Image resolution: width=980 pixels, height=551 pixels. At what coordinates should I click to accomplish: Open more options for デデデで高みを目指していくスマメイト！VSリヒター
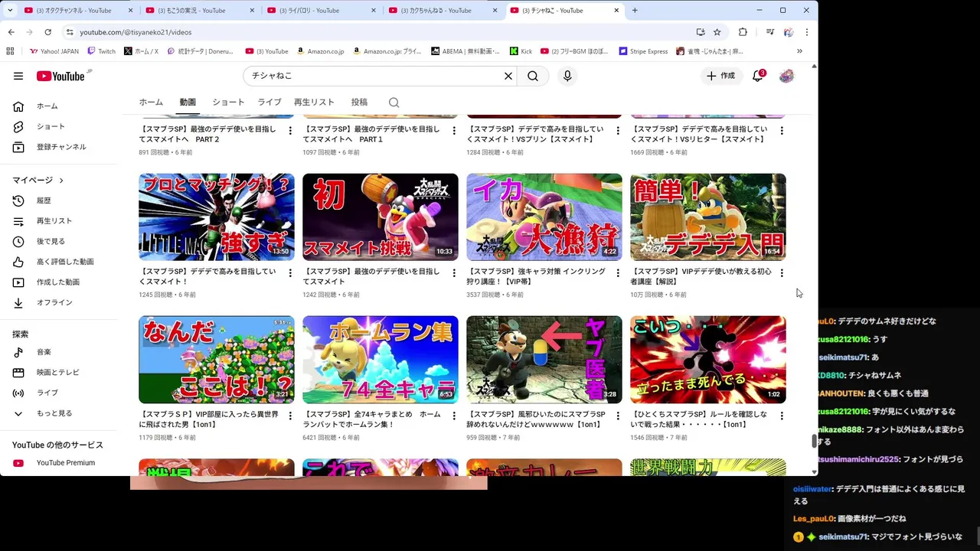pos(782,131)
